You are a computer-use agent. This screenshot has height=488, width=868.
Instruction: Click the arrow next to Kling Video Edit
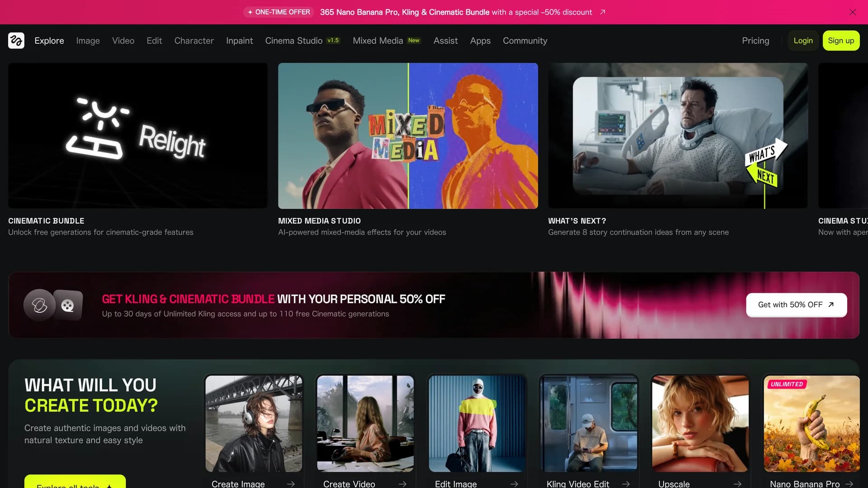pos(626,484)
